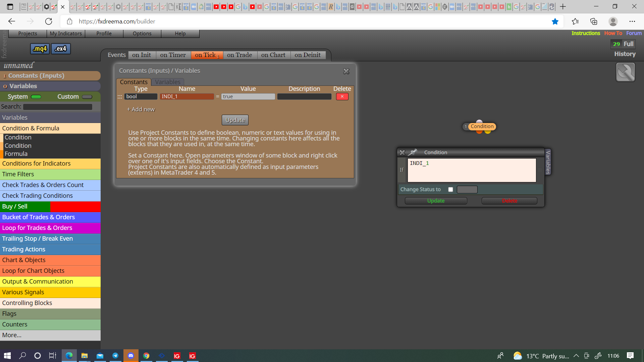Go back to previous page
The image size is (644, 362).
[12, 21]
